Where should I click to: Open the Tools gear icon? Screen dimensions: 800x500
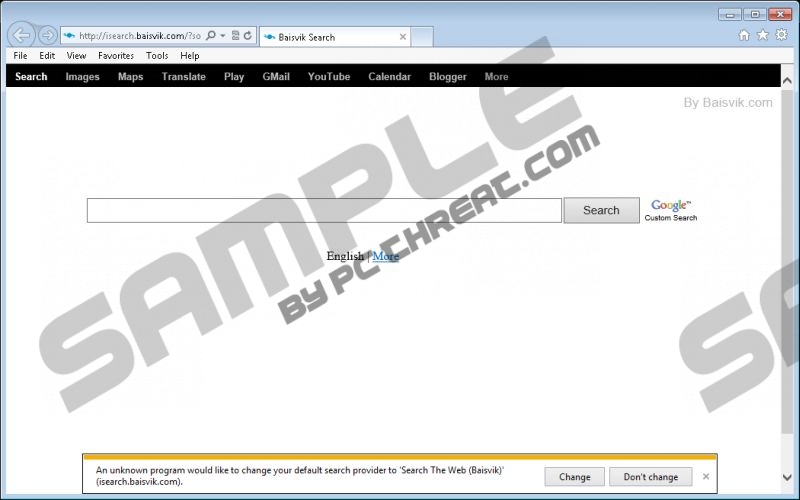781,35
